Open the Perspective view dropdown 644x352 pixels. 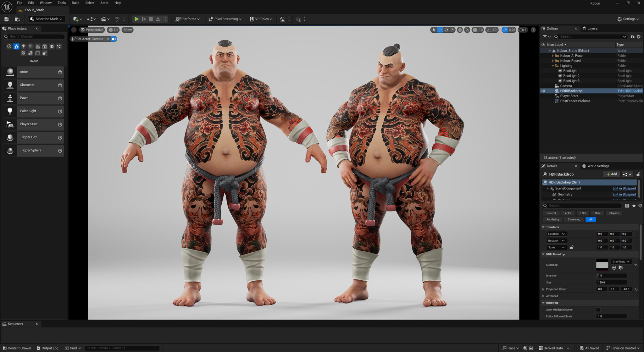[x=92, y=30]
